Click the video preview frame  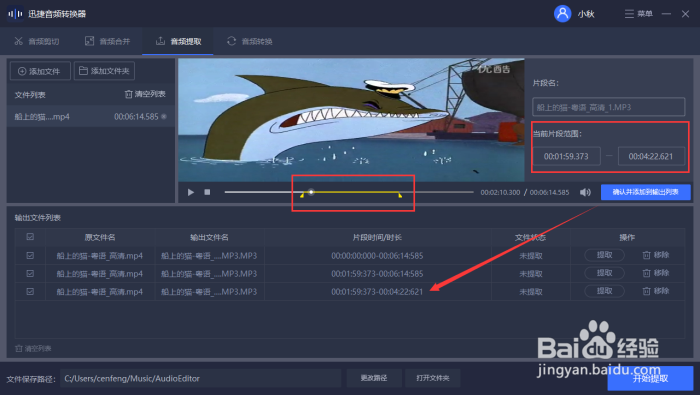(351, 120)
